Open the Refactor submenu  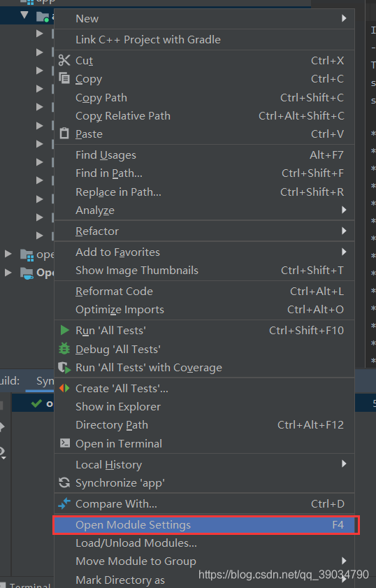pos(204,231)
